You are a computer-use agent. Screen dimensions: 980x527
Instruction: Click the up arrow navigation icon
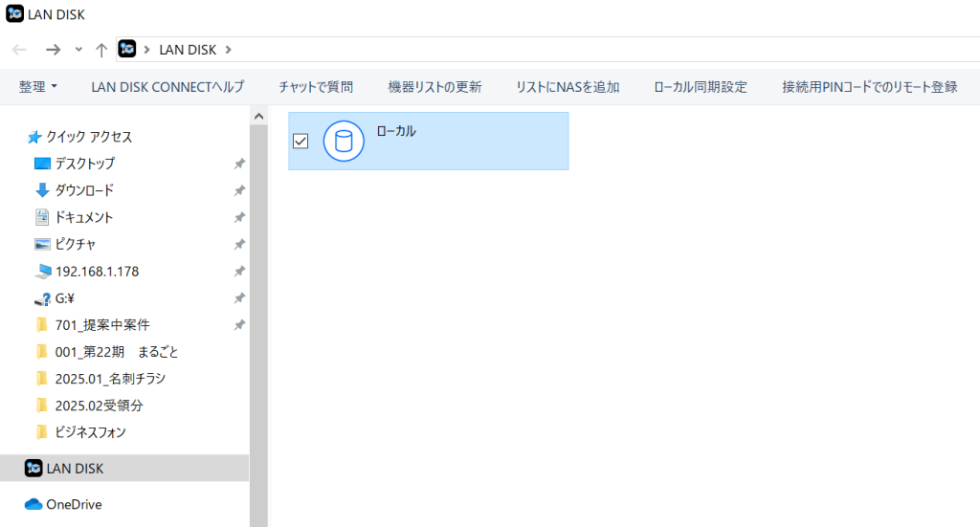click(101, 50)
